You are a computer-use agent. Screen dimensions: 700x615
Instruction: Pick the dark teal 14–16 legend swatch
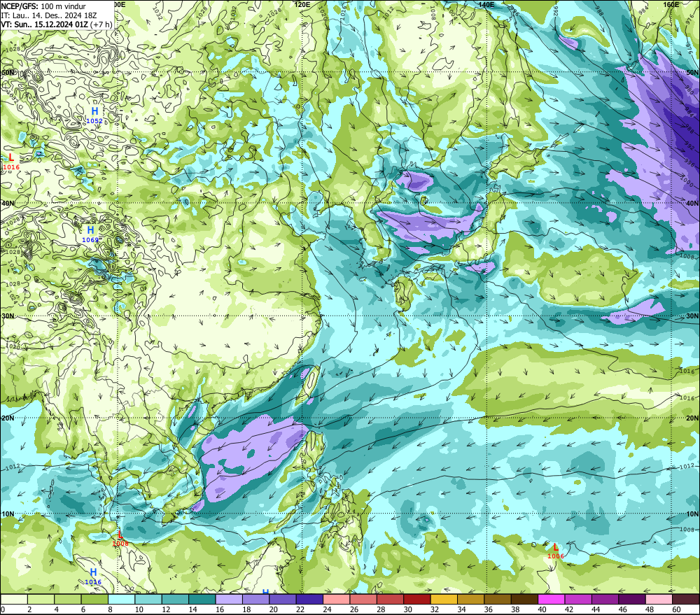[202, 599]
